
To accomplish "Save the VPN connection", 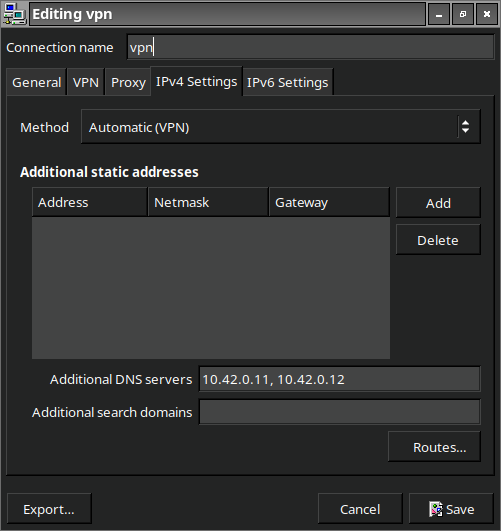I will coord(451,509).
